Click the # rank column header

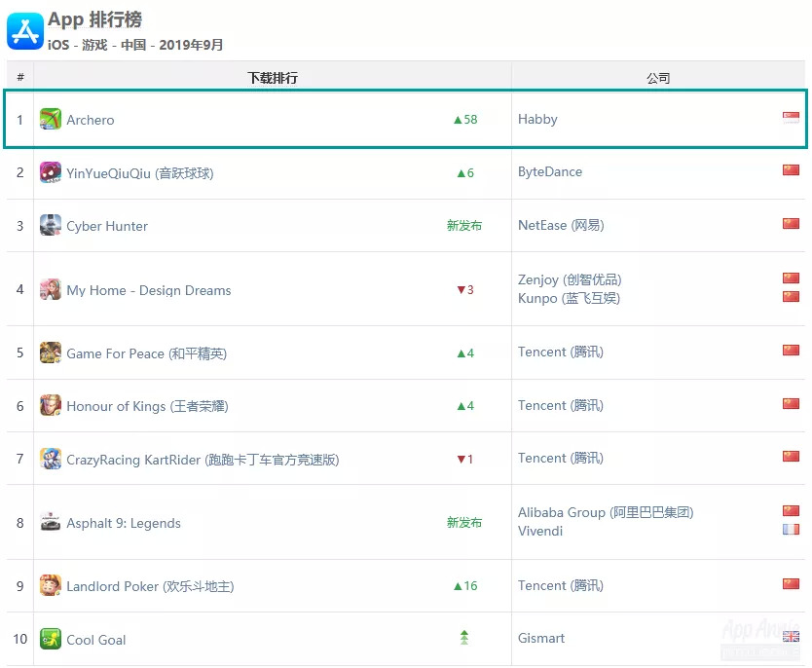point(20,77)
